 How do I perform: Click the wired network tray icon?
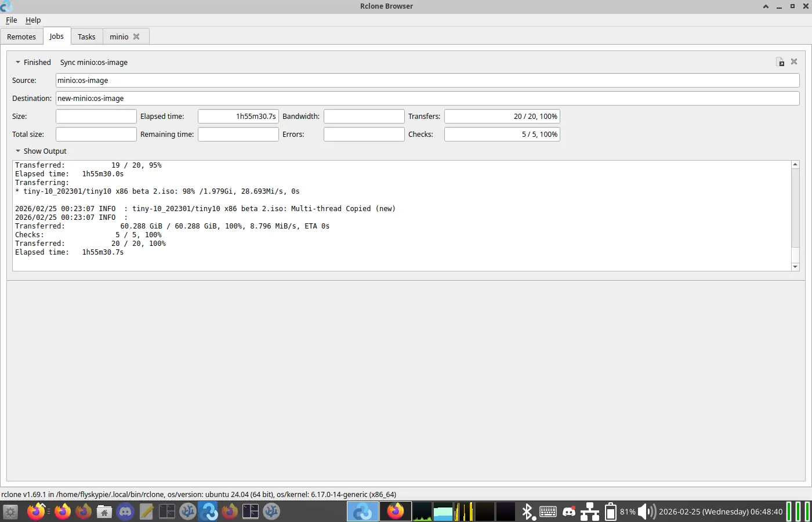(x=590, y=512)
